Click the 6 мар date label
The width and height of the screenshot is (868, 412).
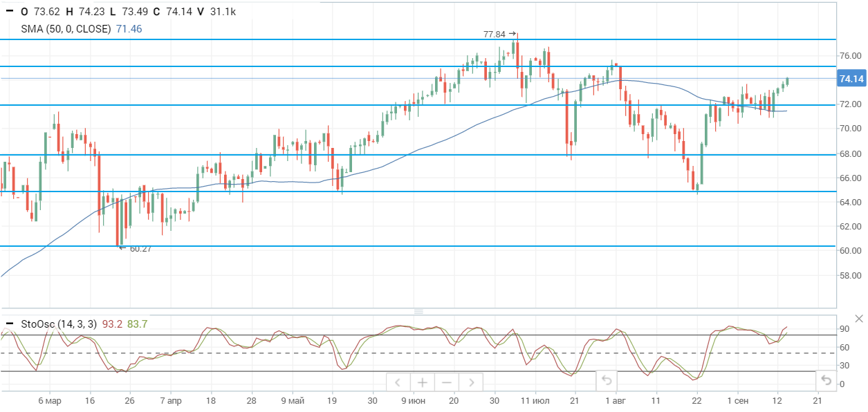(50, 401)
